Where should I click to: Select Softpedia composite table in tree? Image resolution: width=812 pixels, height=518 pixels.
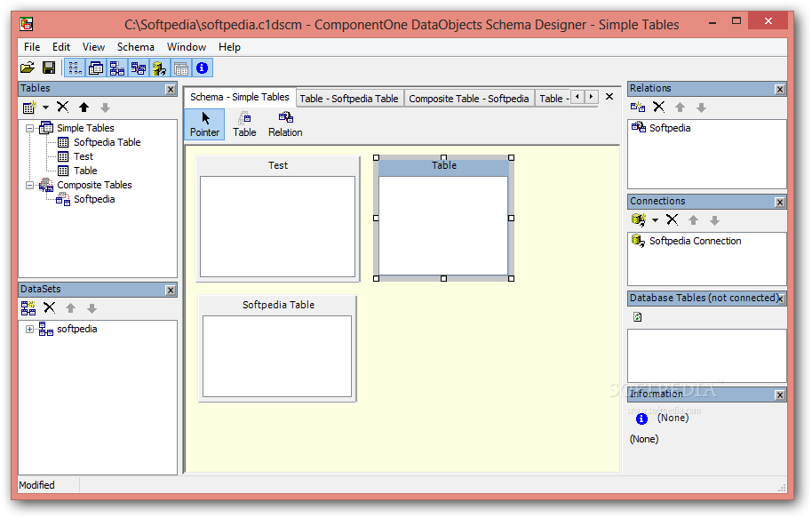94,199
